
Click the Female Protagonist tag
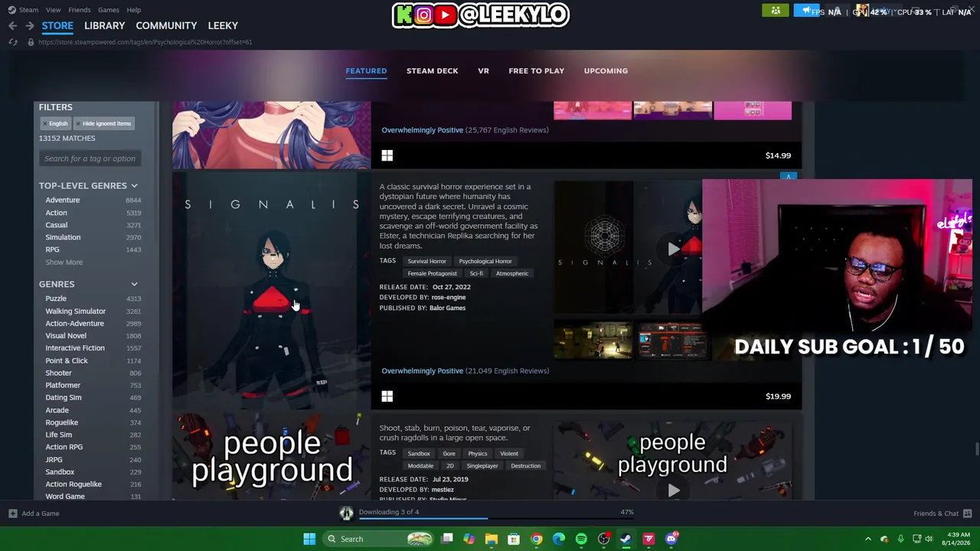point(432,273)
